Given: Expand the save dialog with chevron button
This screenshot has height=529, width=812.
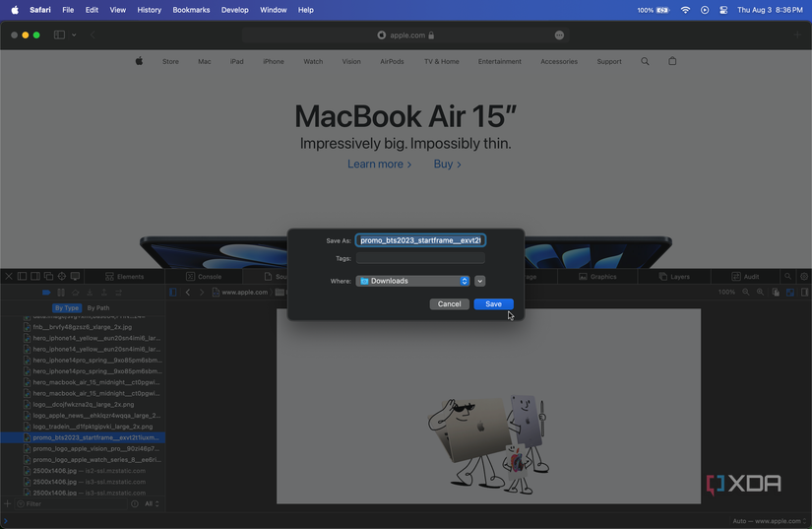Looking at the screenshot, I should 480,281.
